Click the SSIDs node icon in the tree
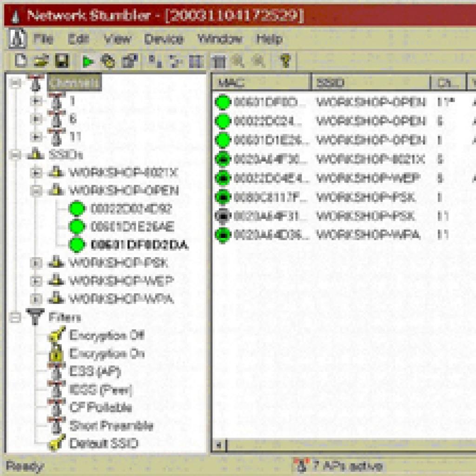This screenshot has height=476, width=476. tap(36, 154)
